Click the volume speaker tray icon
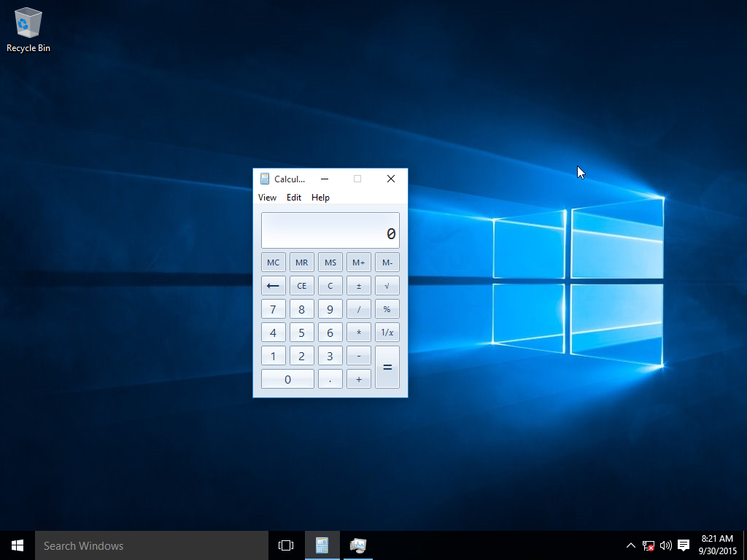This screenshot has width=747, height=560. [x=665, y=545]
